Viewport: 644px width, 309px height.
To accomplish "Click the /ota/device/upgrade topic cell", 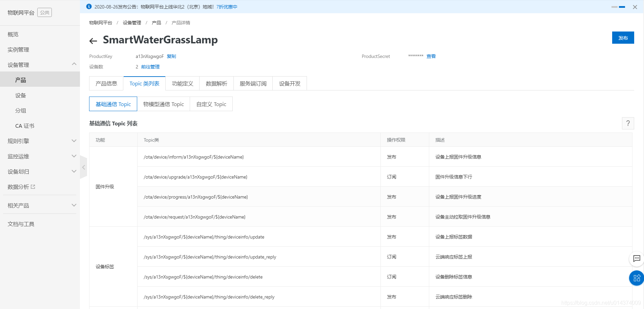I will click(x=259, y=177).
